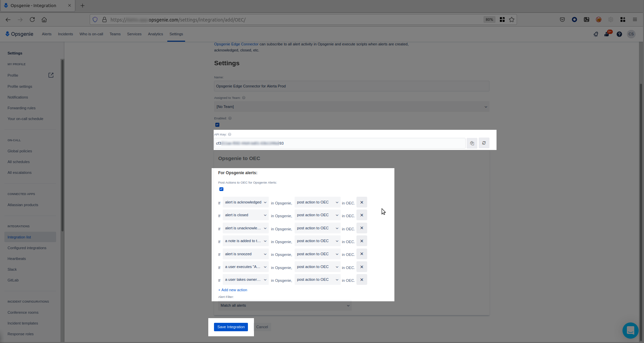The image size is (644, 343).
Task: Open the help question mark icon
Action: click(x=619, y=34)
